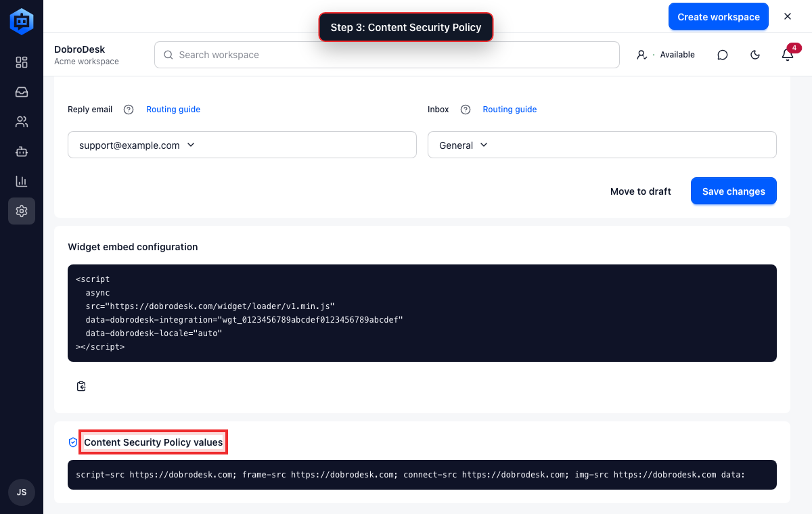This screenshot has width=812, height=514.
Task: Click Move to draft button
Action: coord(641,191)
